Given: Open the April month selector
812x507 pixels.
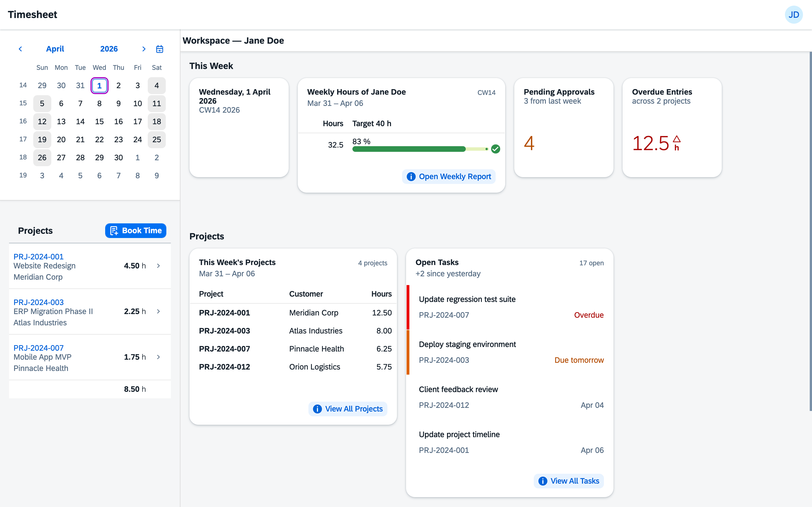Looking at the screenshot, I should tap(55, 49).
